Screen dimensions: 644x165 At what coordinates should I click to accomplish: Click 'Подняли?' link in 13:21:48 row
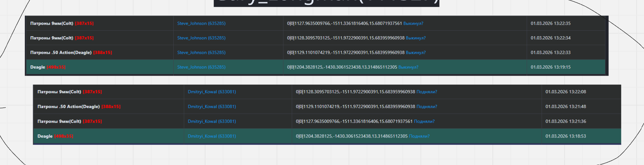pos(426,107)
